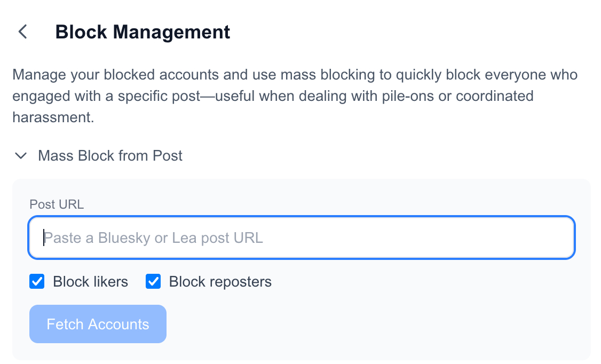
Task: Click the Block likers label text
Action: click(x=90, y=282)
